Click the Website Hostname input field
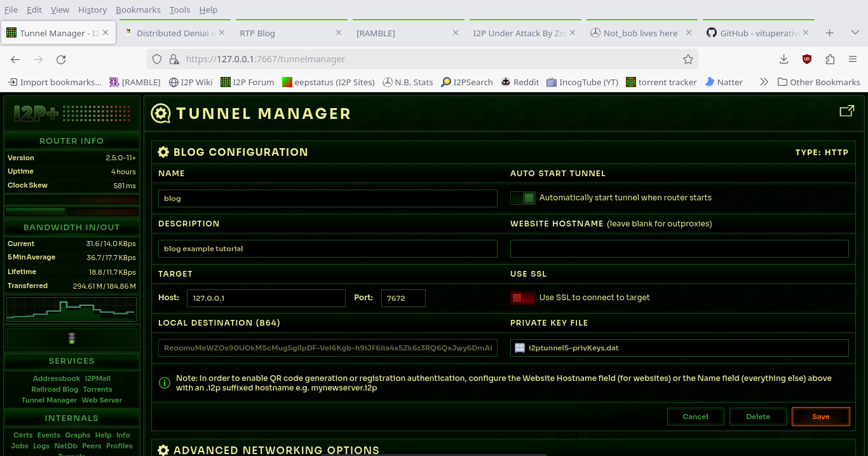The width and height of the screenshot is (868, 456). (679, 249)
